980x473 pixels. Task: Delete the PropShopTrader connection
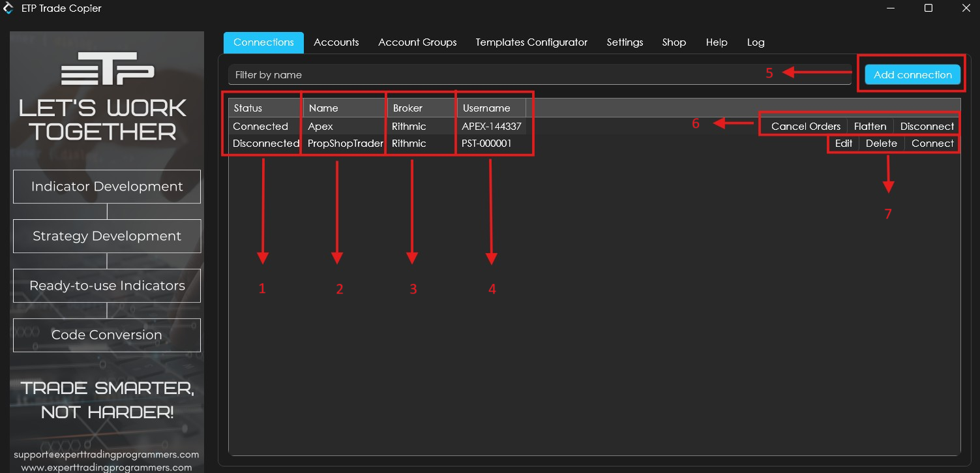pos(882,144)
